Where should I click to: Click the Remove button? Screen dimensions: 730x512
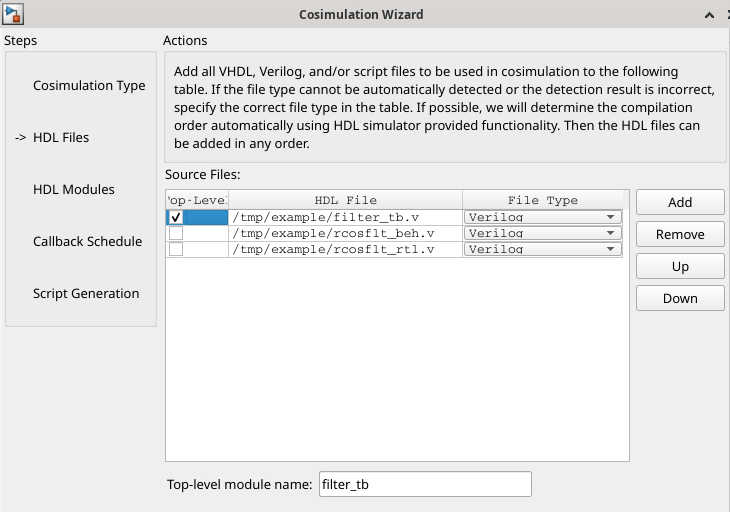click(x=680, y=234)
